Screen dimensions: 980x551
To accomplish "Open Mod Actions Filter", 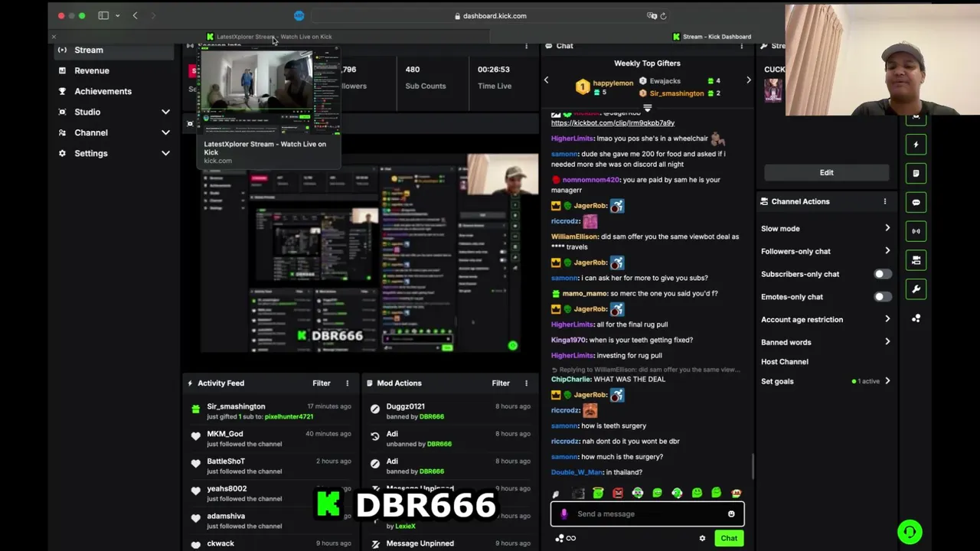I will point(501,383).
